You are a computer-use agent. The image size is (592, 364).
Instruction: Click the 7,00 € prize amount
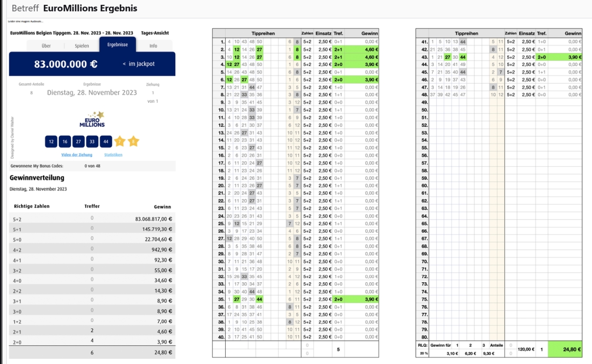[164, 322]
